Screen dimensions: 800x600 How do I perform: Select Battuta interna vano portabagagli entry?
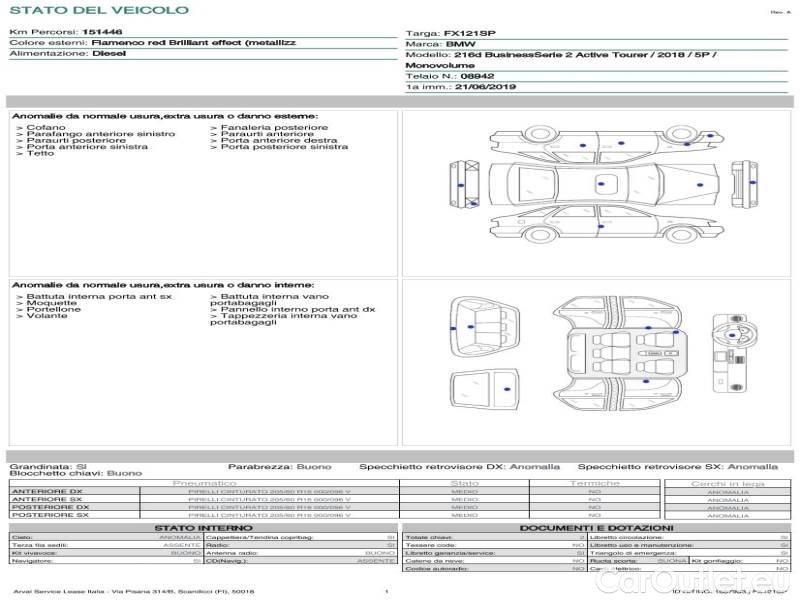(x=269, y=299)
